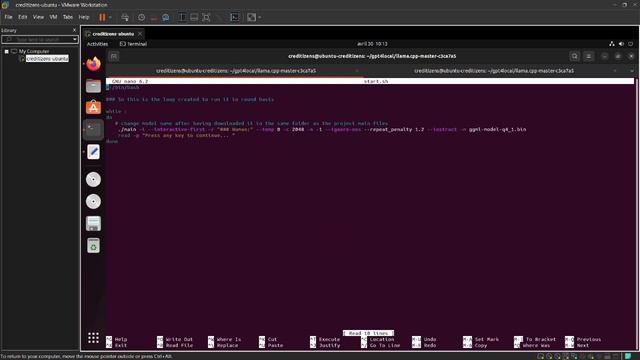Screen dimensions: 640x360
Task: Take a snapshot of this virtual machine
Action: click(x=141, y=17)
